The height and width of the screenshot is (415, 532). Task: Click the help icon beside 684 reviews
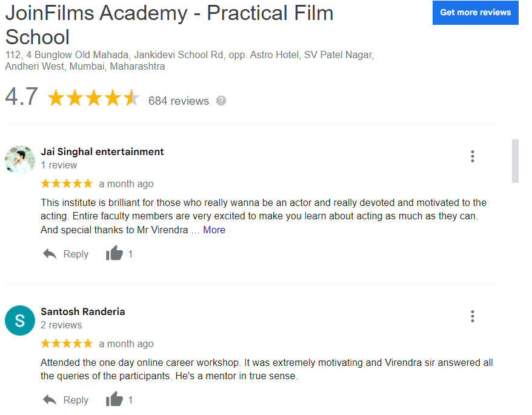pyautogui.click(x=221, y=101)
